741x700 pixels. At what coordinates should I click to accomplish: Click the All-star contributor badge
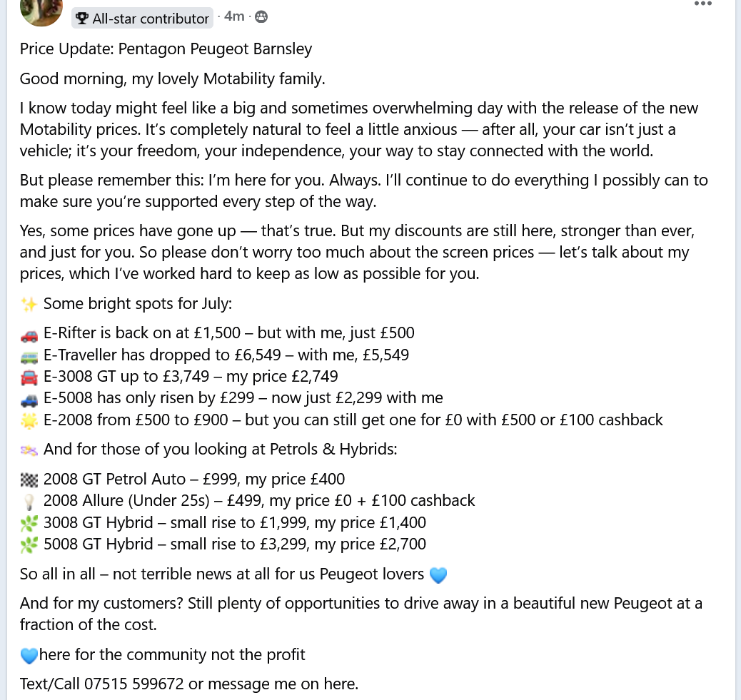(143, 19)
